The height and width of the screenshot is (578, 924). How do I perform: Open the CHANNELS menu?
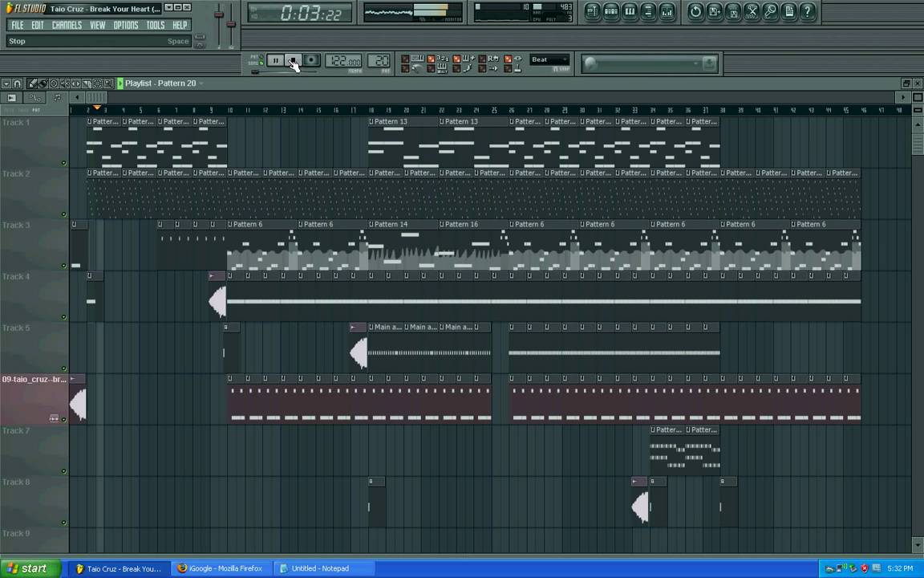coord(67,26)
